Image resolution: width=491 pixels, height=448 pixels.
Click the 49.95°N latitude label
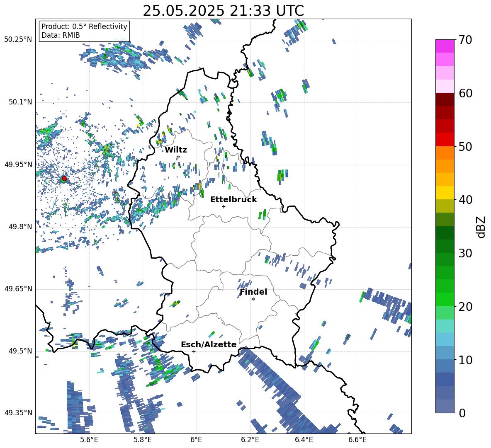point(18,164)
